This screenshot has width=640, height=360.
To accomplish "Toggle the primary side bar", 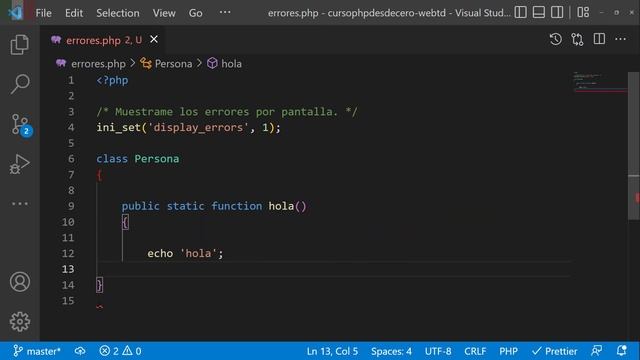I will 520,12.
